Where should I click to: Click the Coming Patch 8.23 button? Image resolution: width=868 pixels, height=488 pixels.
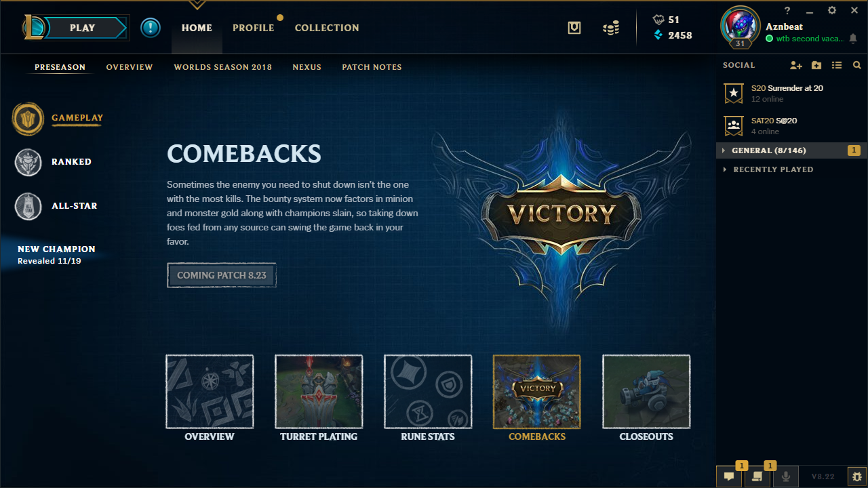pyautogui.click(x=222, y=275)
